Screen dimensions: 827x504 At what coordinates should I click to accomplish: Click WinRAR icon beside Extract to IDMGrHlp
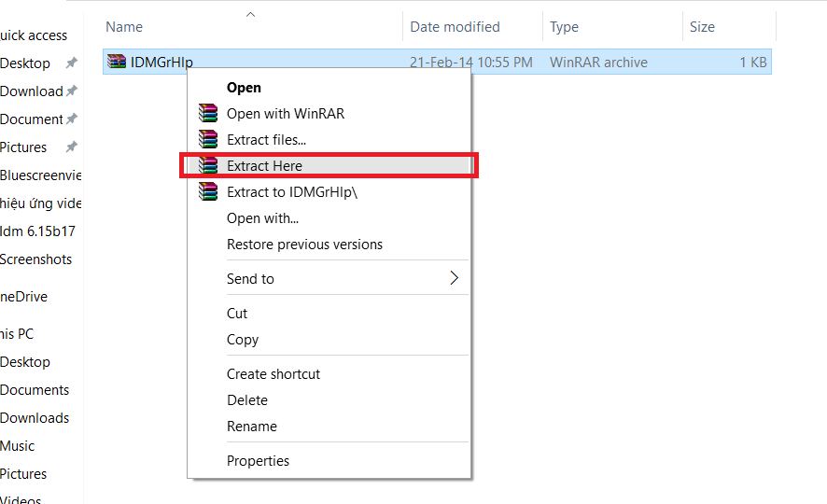click(207, 192)
